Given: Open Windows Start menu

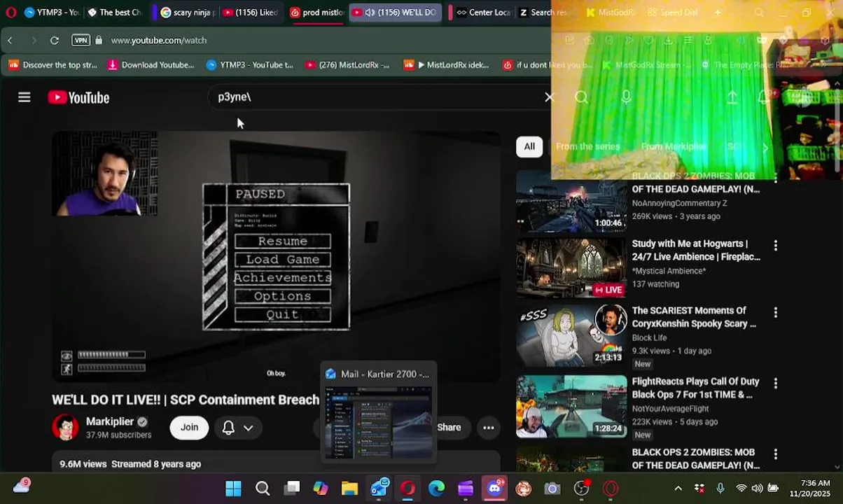Looking at the screenshot, I should point(233,488).
